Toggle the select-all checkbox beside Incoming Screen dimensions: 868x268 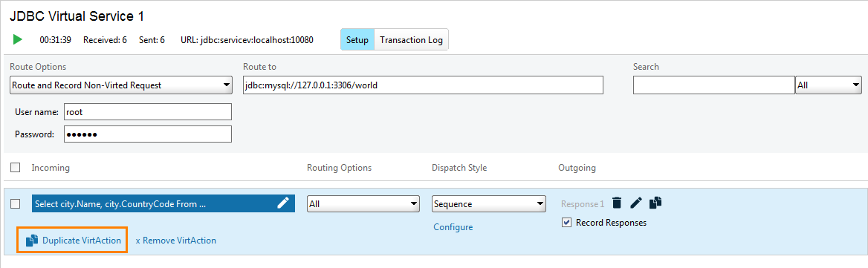[16, 168]
